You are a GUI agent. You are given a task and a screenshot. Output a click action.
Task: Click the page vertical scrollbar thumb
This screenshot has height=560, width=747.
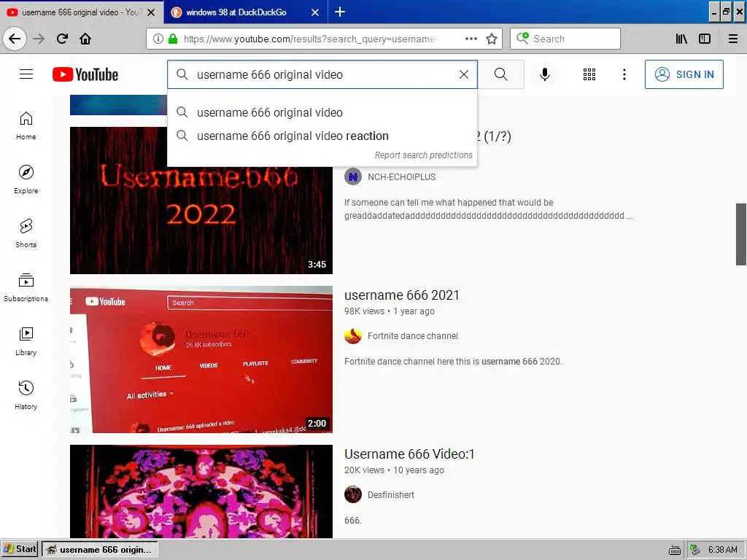pos(741,234)
